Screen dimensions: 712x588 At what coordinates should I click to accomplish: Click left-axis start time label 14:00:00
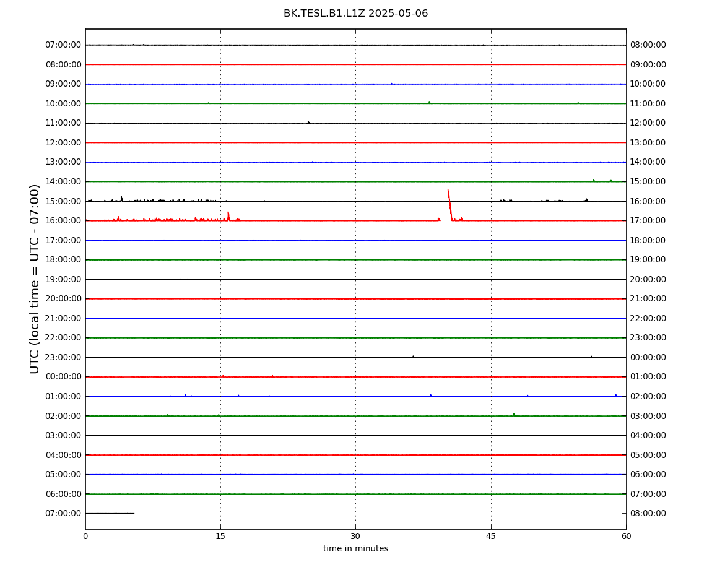64,181
